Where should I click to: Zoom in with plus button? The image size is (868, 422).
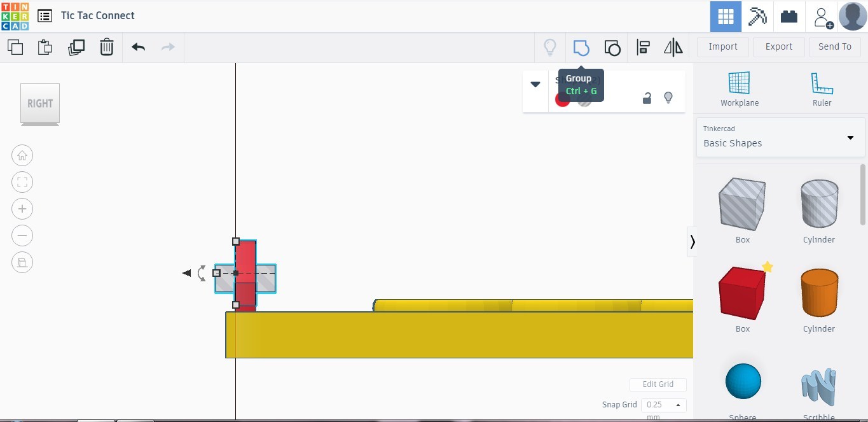(x=22, y=209)
